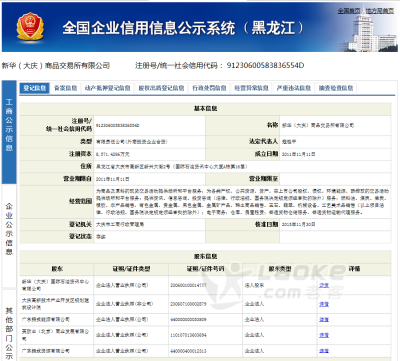Click the national emblem logo in header
This screenshot has height=361, width=400.
pyautogui.click(x=30, y=26)
